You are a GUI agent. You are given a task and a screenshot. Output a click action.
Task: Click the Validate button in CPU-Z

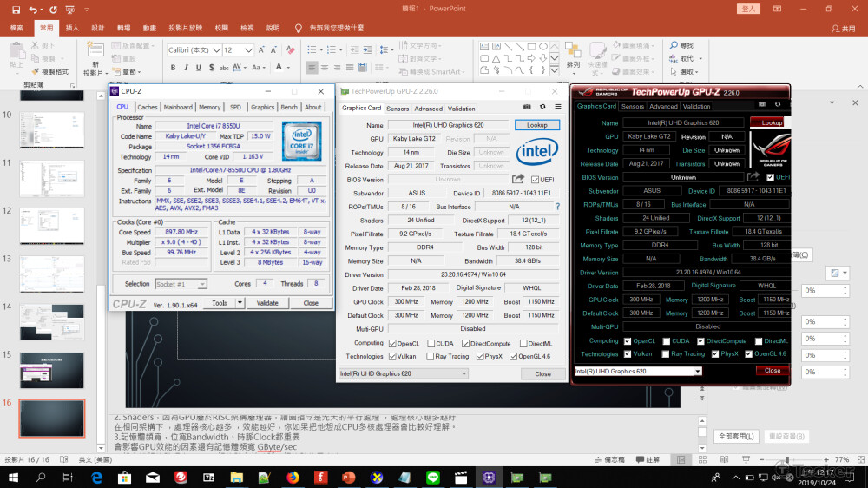point(267,303)
